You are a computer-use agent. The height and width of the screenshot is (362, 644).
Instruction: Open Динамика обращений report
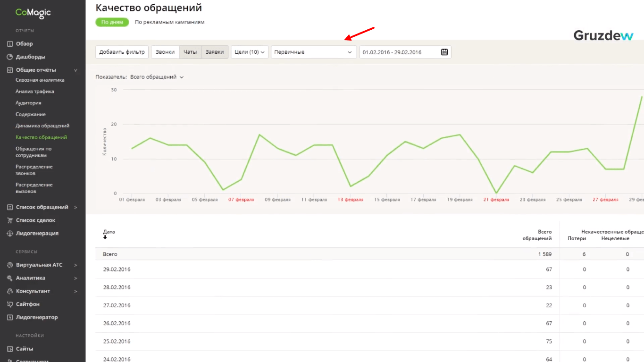[x=42, y=126]
